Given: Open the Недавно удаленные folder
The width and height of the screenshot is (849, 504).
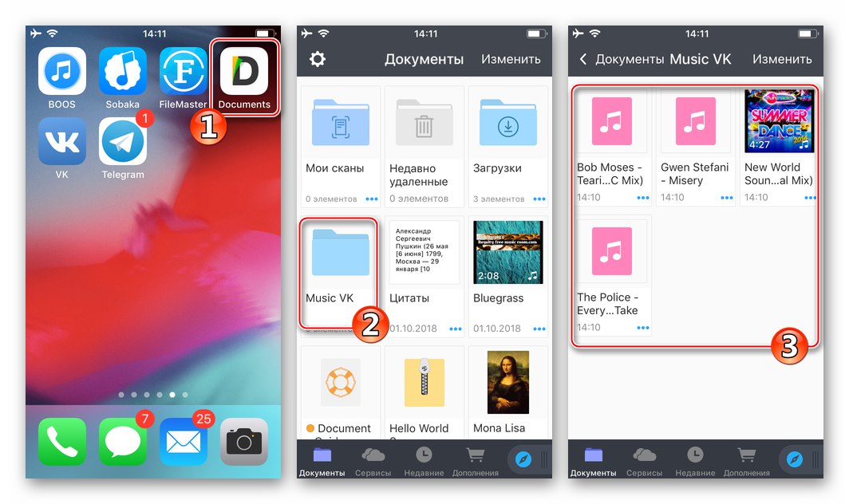Looking at the screenshot, I should click(x=424, y=146).
